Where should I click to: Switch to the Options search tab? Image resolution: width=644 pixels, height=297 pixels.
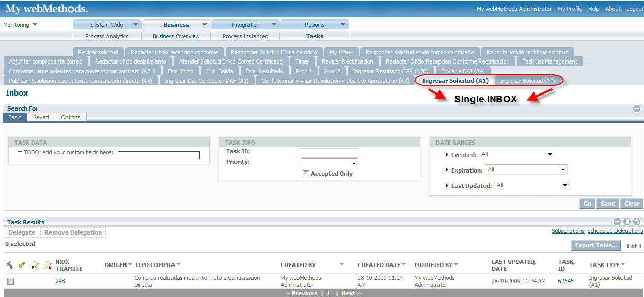(71, 117)
